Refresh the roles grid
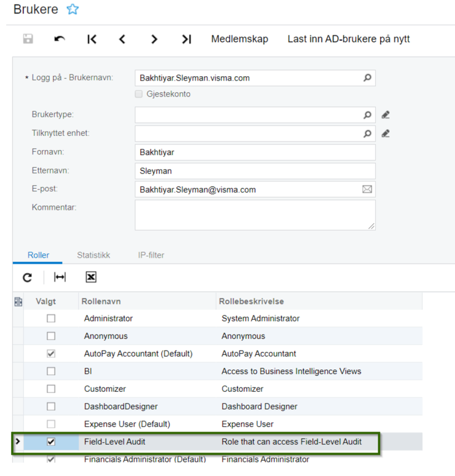Viewport: 455px width, 476px height. [27, 277]
